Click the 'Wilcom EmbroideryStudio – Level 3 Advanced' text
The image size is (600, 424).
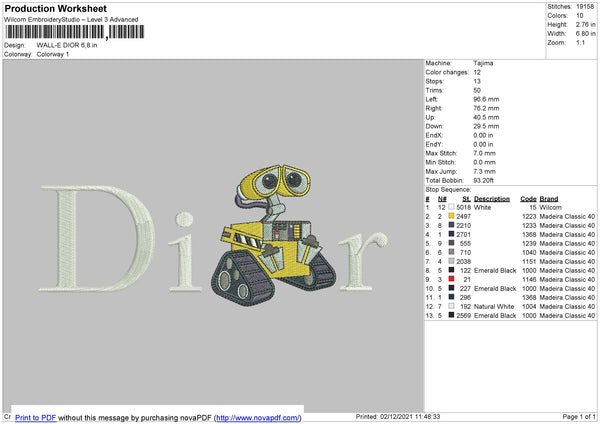[71, 20]
